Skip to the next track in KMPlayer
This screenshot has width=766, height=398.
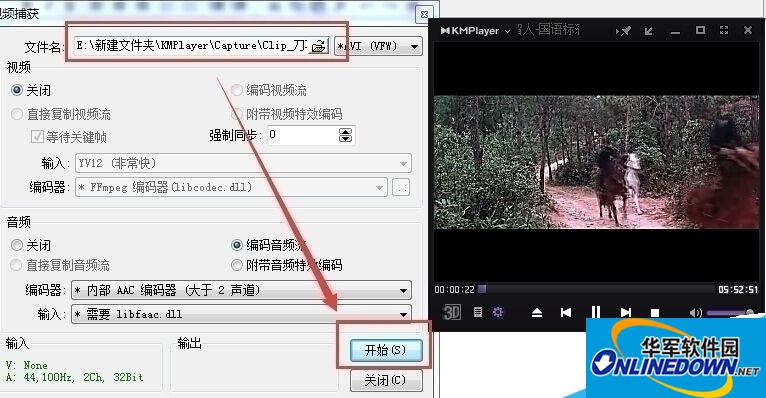[x=626, y=313]
